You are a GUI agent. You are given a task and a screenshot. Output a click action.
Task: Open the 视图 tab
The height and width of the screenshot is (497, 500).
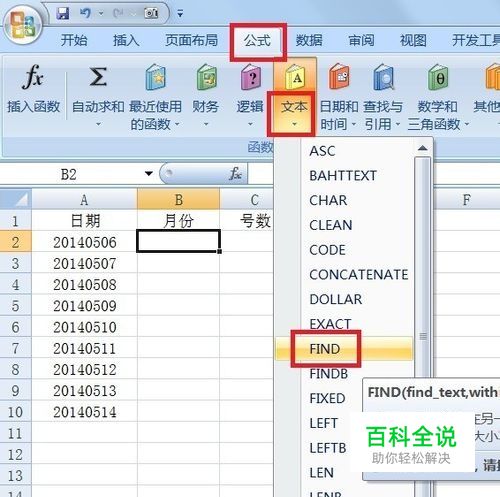click(x=413, y=40)
